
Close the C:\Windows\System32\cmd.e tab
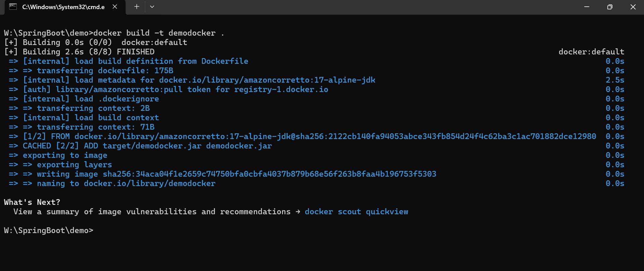click(115, 7)
